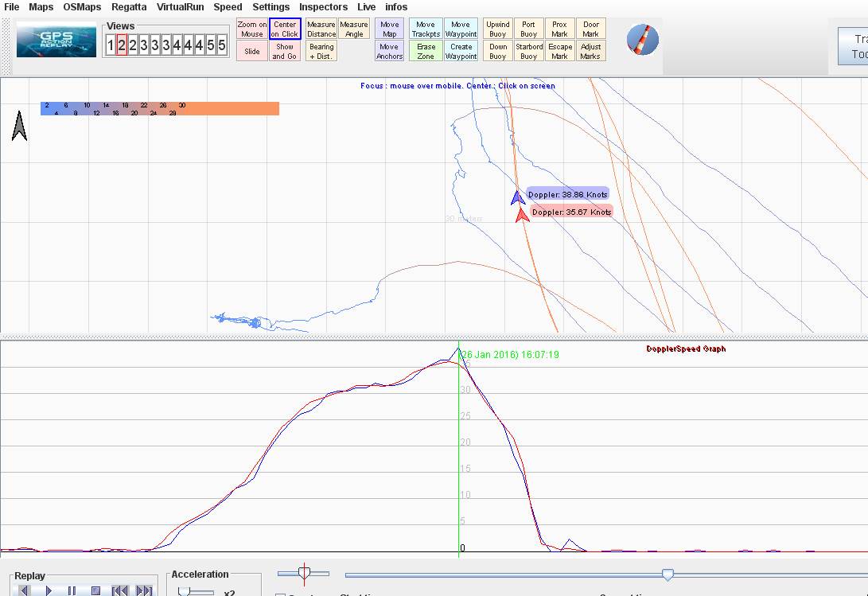868x596 pixels.
Task: Toggle the Zoom on Mouse mode
Action: [x=252, y=29]
